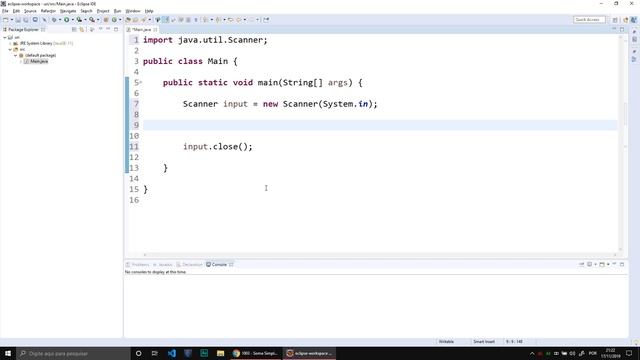Switch to the Problems tab

click(138, 264)
